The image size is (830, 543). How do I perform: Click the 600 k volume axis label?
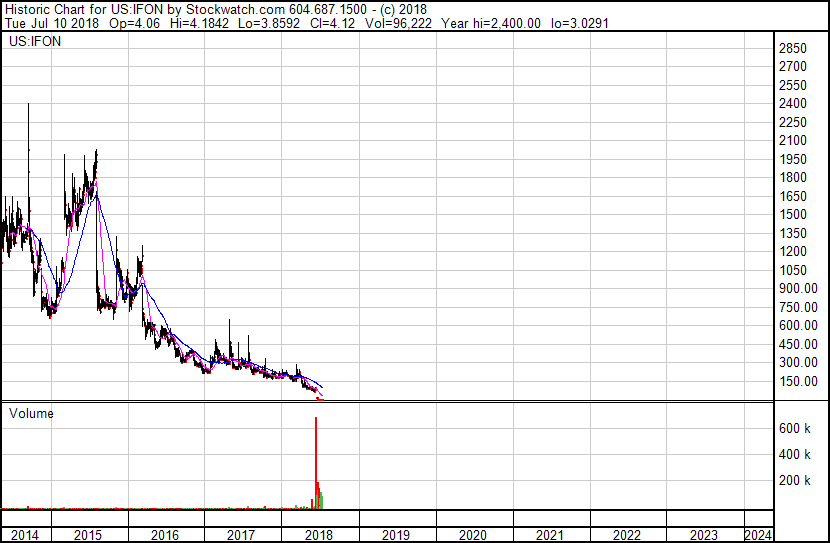click(x=794, y=429)
